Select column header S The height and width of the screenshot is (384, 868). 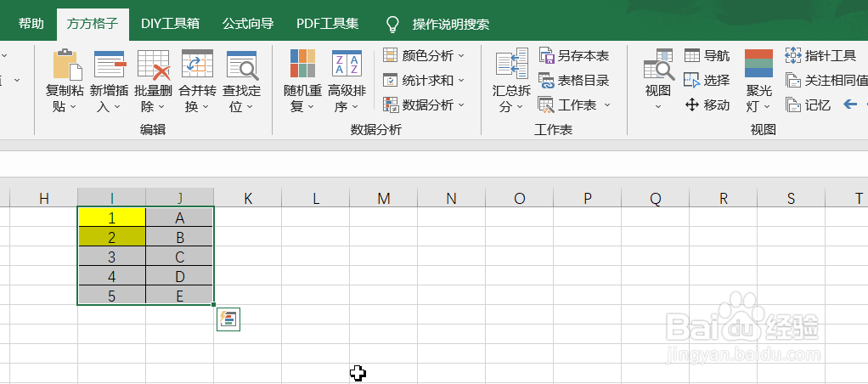pos(791,198)
